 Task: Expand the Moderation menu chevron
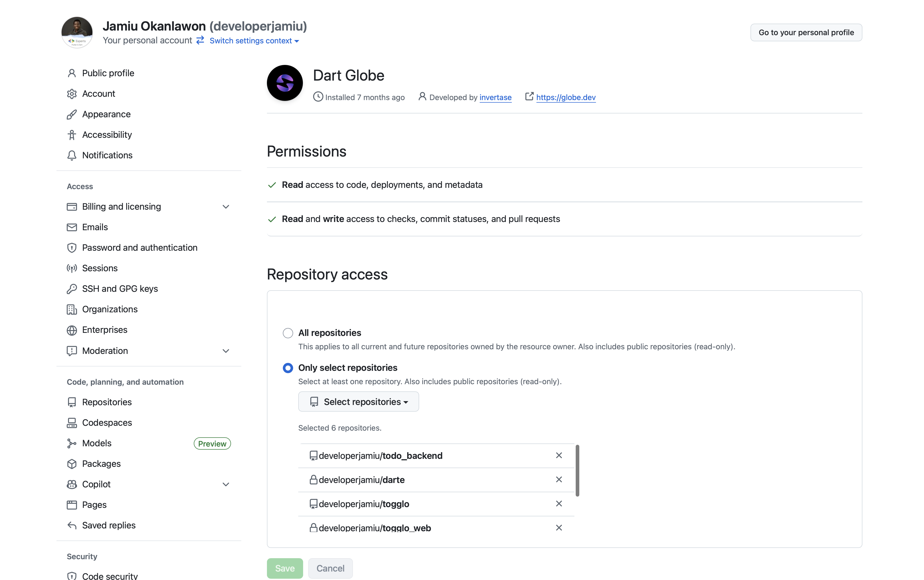point(226,351)
